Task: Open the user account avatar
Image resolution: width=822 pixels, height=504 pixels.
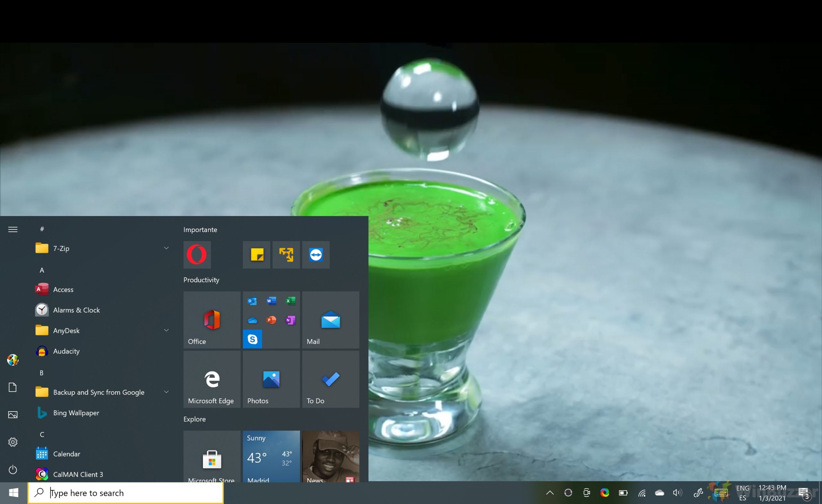Action: (13, 360)
